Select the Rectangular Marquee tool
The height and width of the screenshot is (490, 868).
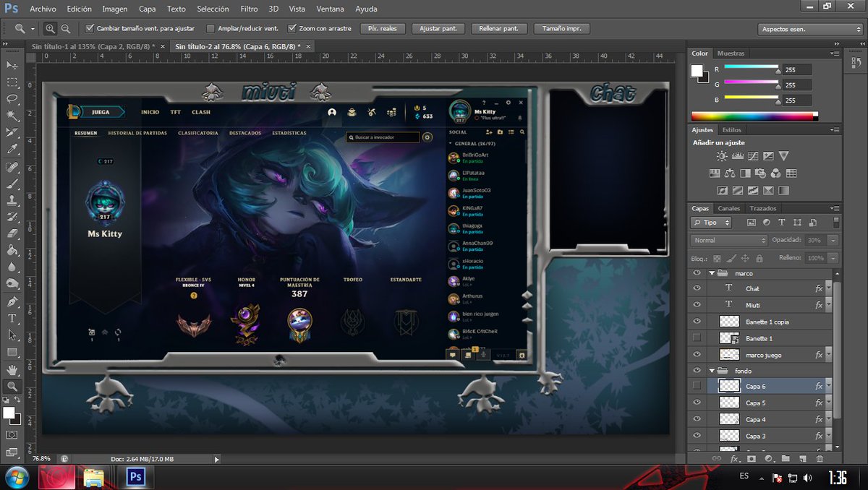(12, 82)
